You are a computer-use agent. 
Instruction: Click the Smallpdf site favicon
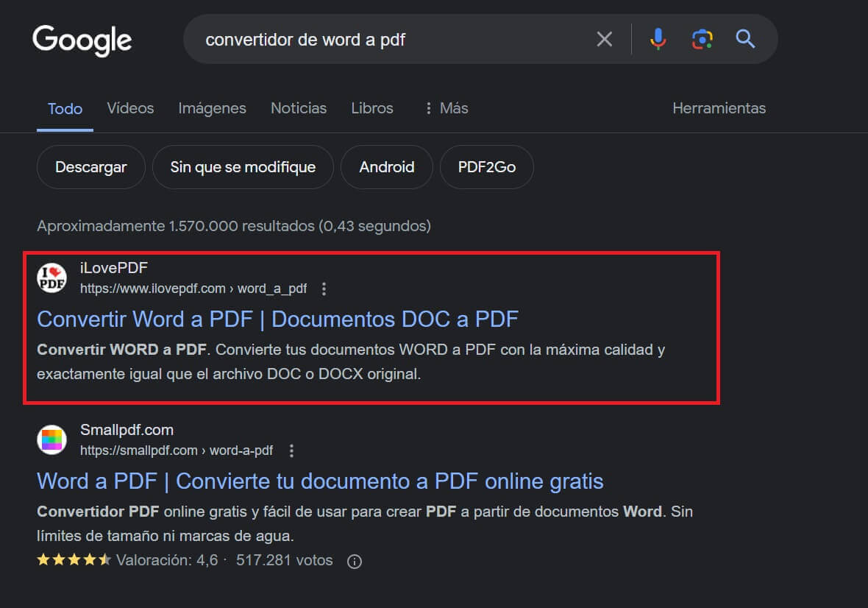click(x=52, y=440)
